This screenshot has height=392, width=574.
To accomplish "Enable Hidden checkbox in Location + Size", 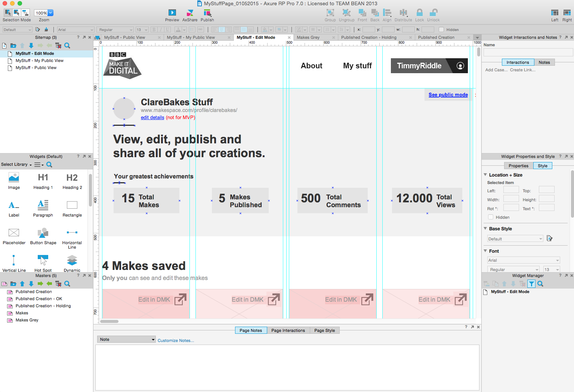I will pos(491,217).
